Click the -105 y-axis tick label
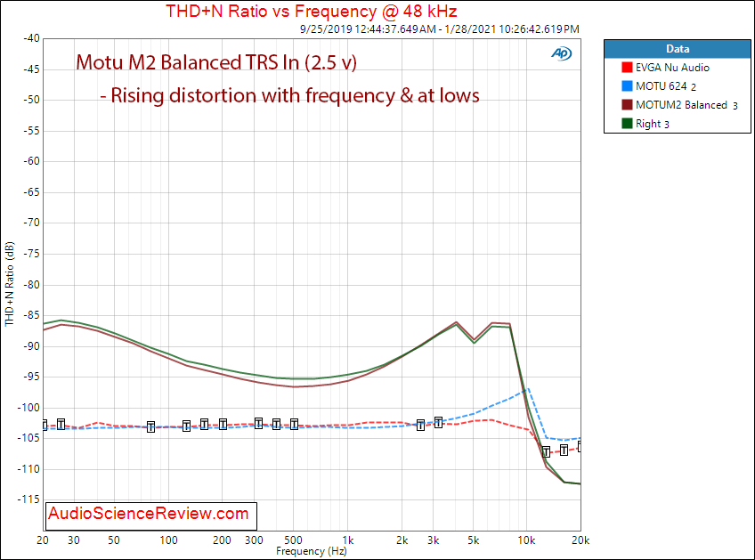Image resolution: width=755 pixels, height=560 pixels. pyautogui.click(x=28, y=438)
